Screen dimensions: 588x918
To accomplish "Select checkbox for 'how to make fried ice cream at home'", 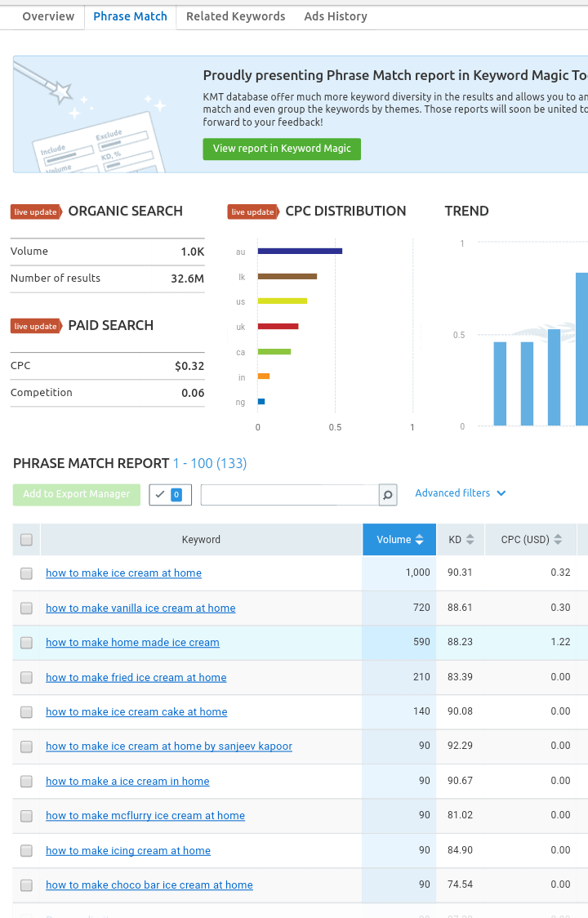I will (26, 678).
